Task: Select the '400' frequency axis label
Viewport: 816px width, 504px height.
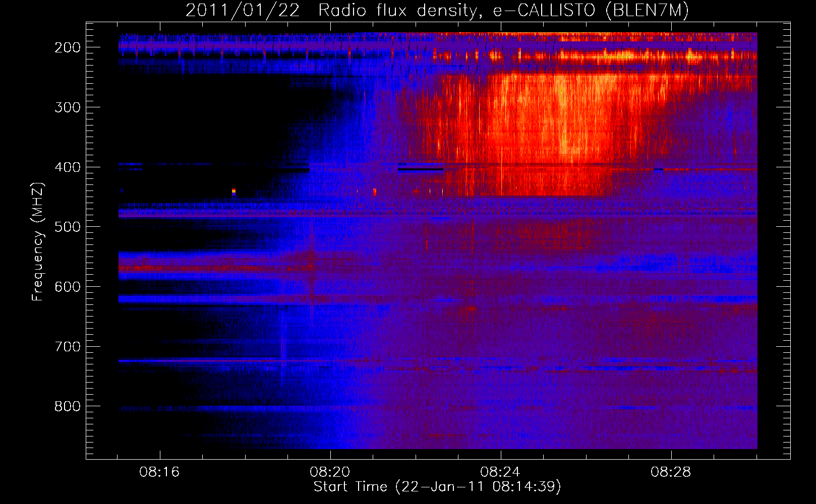Action: (68, 167)
